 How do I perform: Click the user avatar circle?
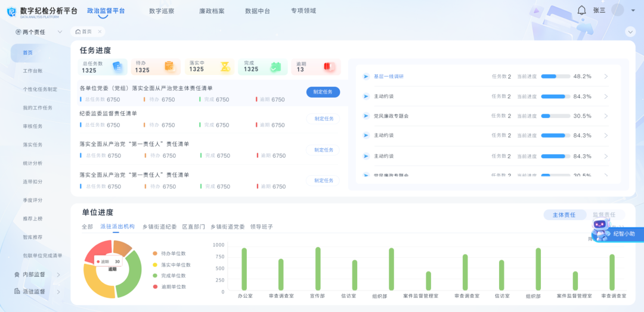coord(618,10)
